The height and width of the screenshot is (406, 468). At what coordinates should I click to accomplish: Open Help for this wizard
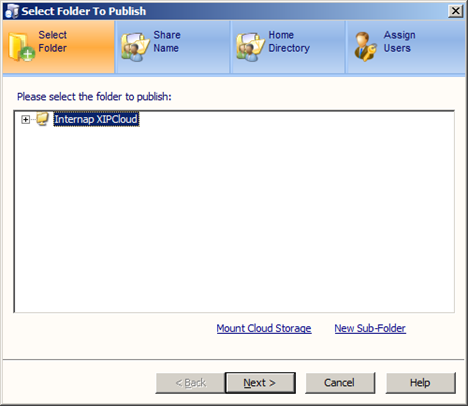(x=420, y=383)
